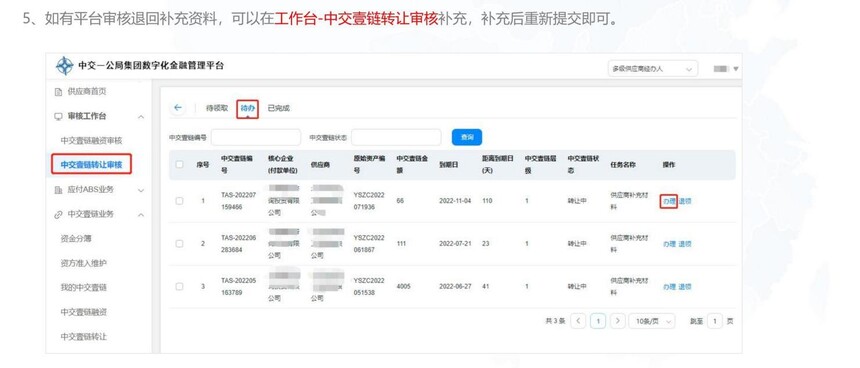Click the 供应商首页 document icon
This screenshot has width=860, height=368.
[x=58, y=92]
